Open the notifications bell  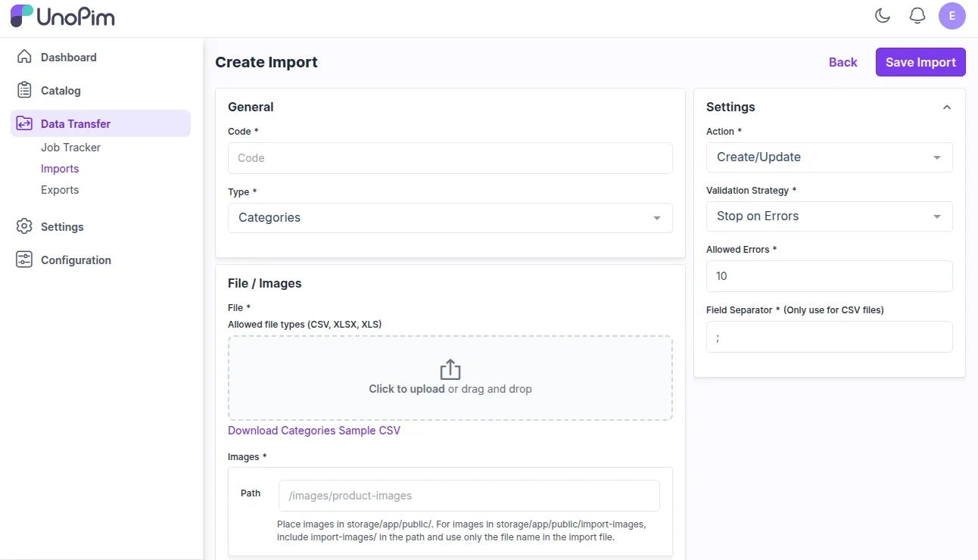[917, 16]
